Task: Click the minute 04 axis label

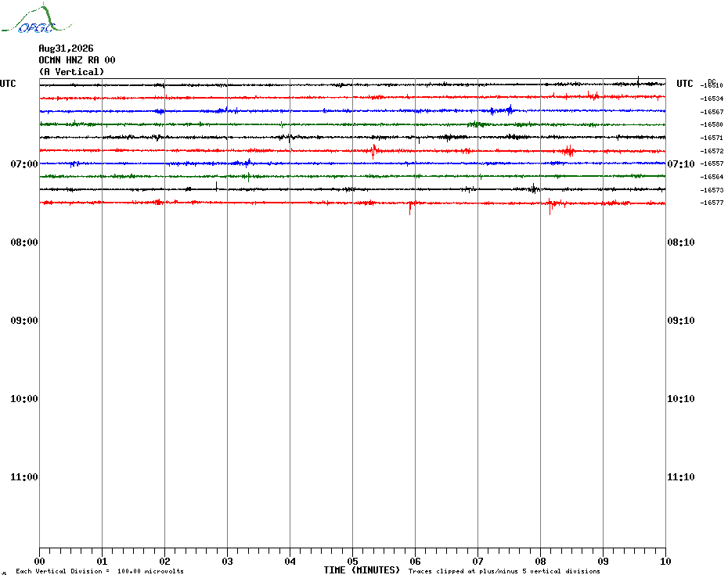Action: [x=290, y=562]
